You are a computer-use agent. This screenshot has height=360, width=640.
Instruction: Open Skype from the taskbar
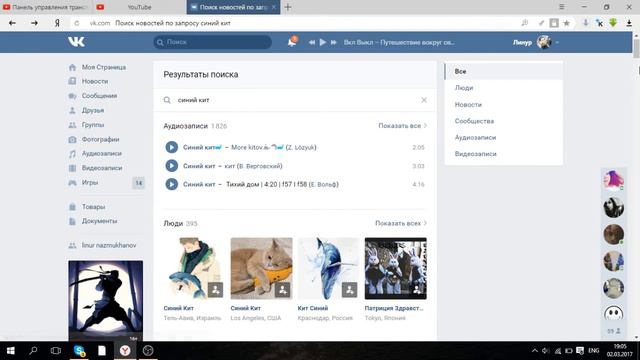click(x=79, y=351)
